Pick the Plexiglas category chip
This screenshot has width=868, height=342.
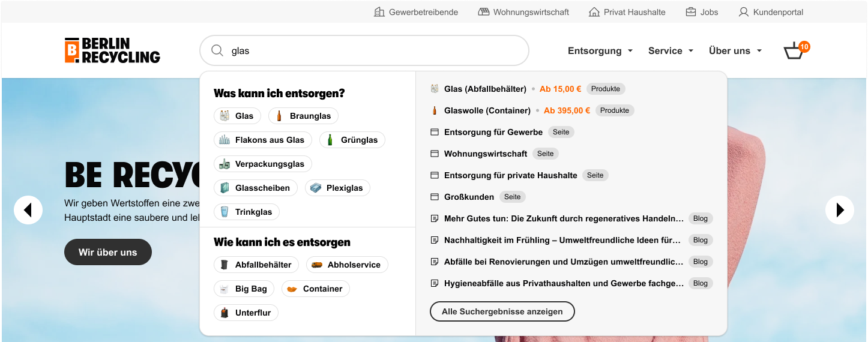337,188
